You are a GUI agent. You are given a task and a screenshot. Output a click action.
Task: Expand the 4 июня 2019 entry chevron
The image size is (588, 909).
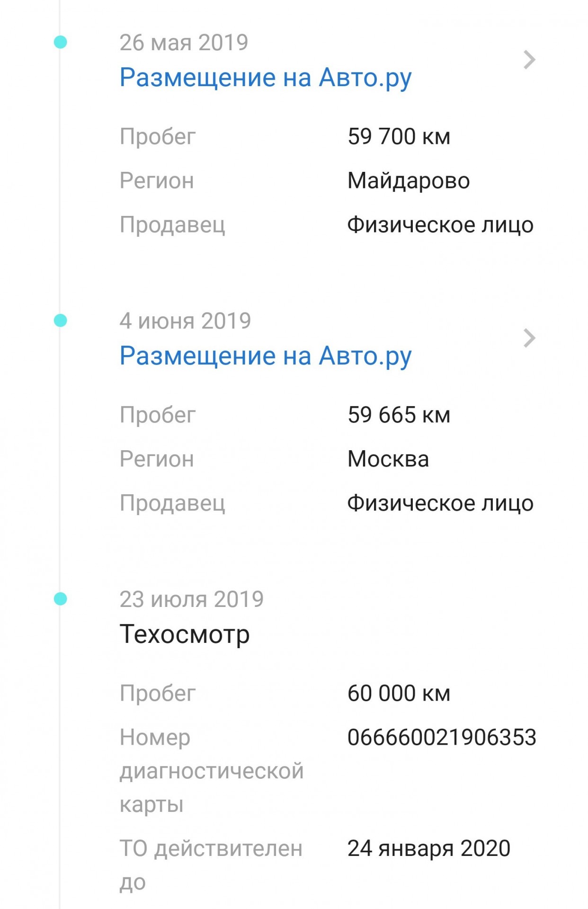pos(529,338)
